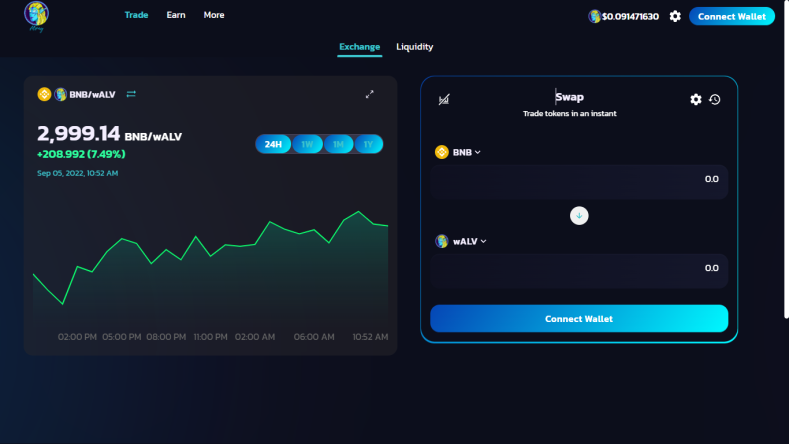Click the down arrow to switch tokens

tap(579, 215)
